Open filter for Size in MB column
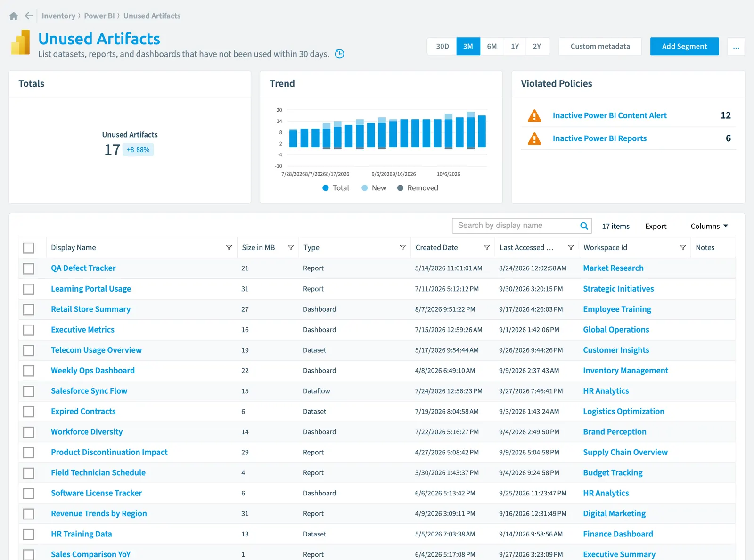The width and height of the screenshot is (754, 560). click(x=291, y=247)
